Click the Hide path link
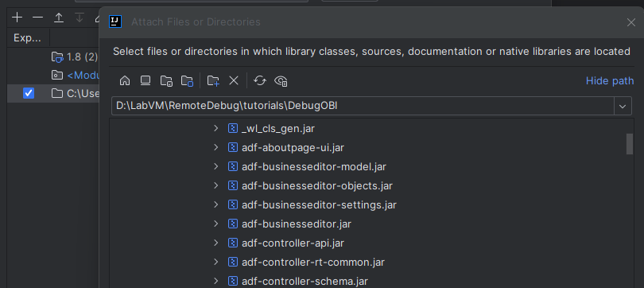Viewport: 644px width, 288px height. (x=610, y=80)
